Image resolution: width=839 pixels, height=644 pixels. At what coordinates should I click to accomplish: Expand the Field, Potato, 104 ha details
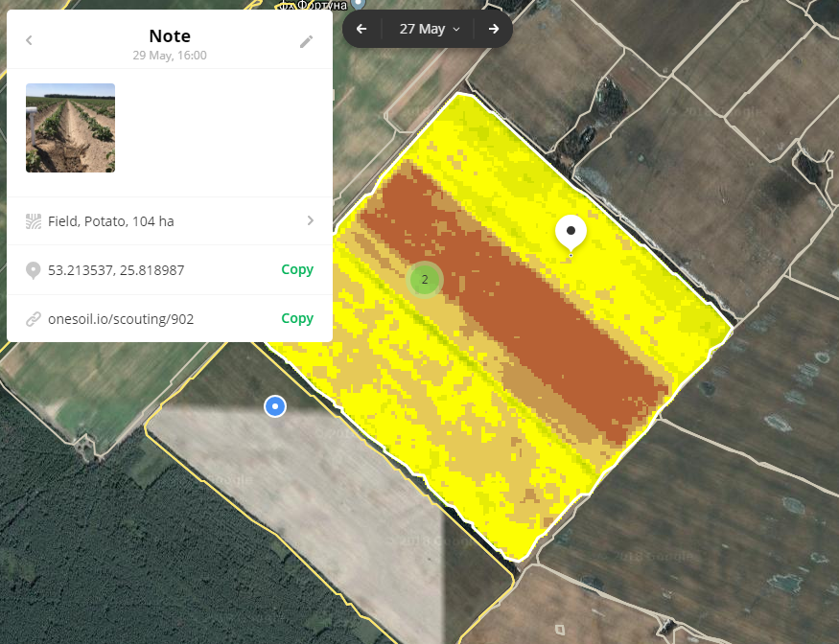point(309,220)
